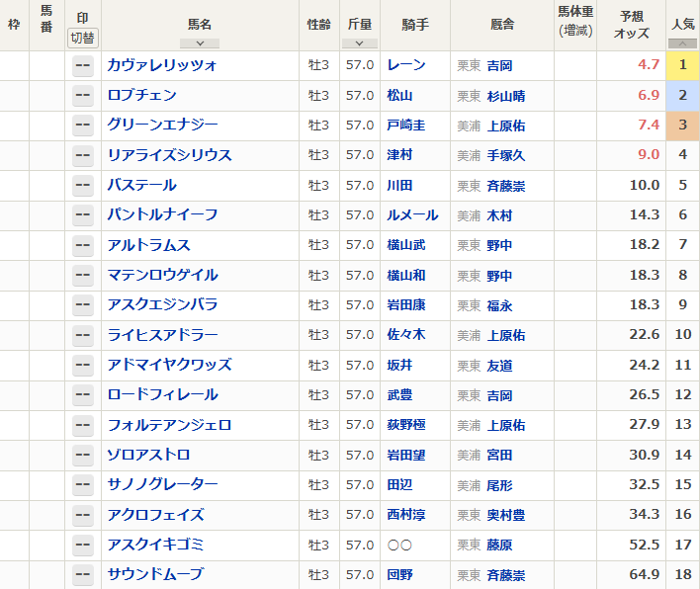Open the sort dropdown under 斤量

point(359,43)
